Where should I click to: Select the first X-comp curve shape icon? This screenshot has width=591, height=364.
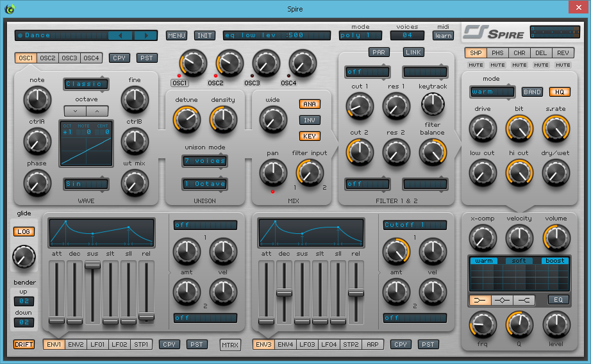[480, 300]
